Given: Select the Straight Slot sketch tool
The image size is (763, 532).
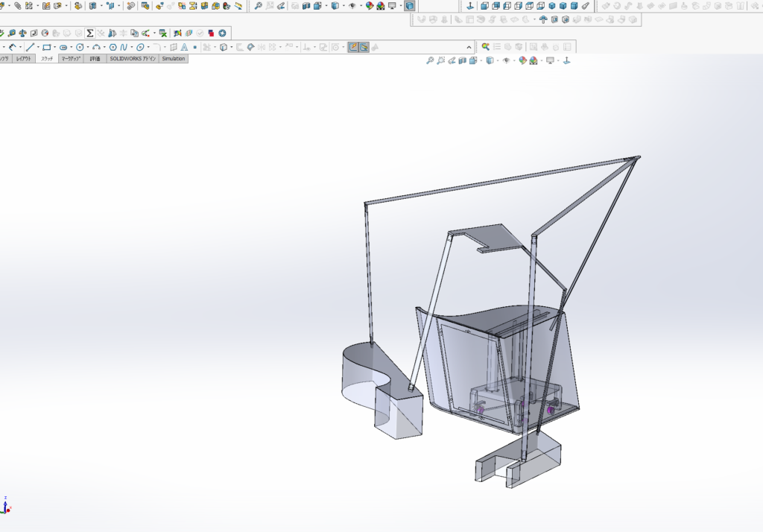Looking at the screenshot, I should click(x=63, y=47).
